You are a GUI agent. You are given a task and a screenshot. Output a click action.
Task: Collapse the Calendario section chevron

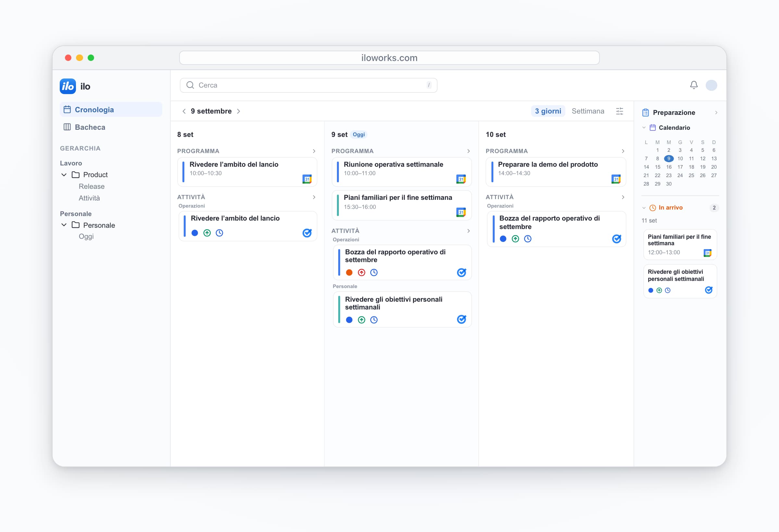click(x=644, y=127)
